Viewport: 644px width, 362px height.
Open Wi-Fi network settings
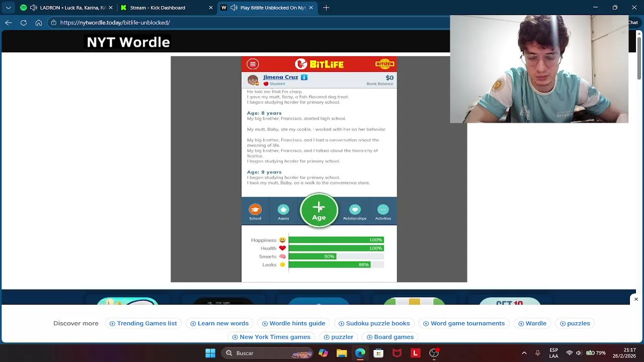[x=569, y=353]
